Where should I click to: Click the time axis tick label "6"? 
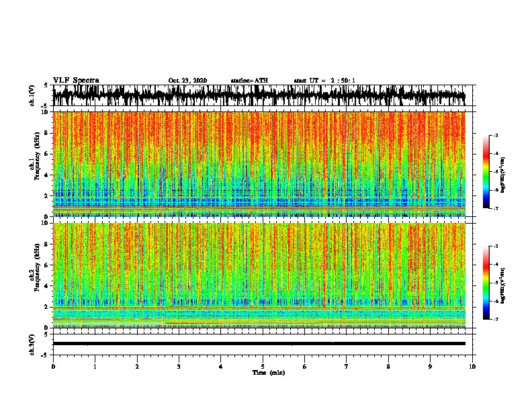click(x=305, y=367)
